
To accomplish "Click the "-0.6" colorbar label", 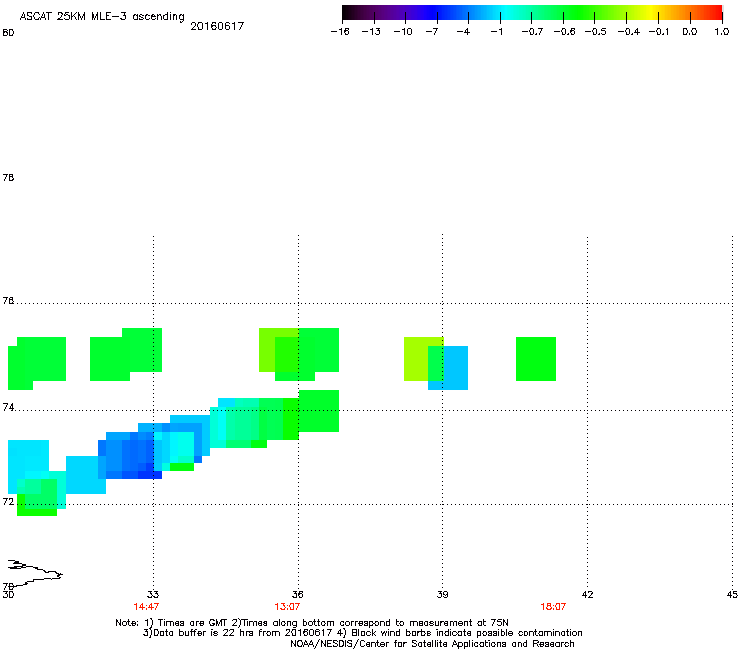I will (x=564, y=32).
